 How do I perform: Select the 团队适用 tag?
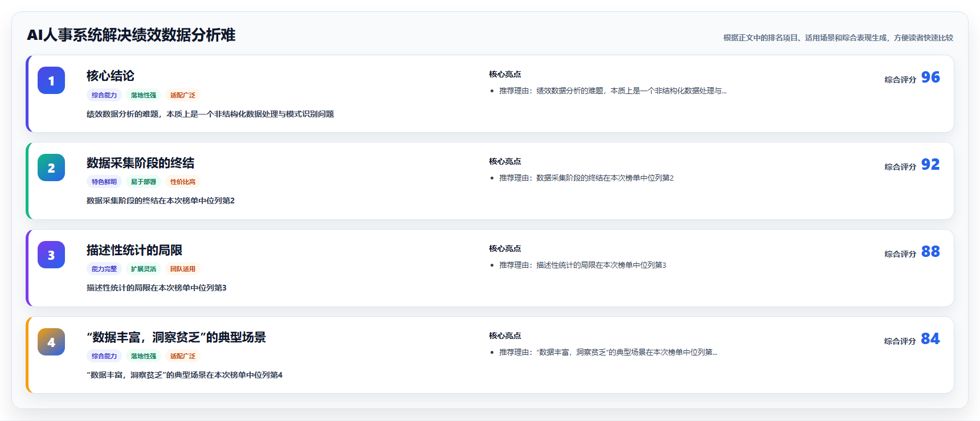(x=183, y=269)
